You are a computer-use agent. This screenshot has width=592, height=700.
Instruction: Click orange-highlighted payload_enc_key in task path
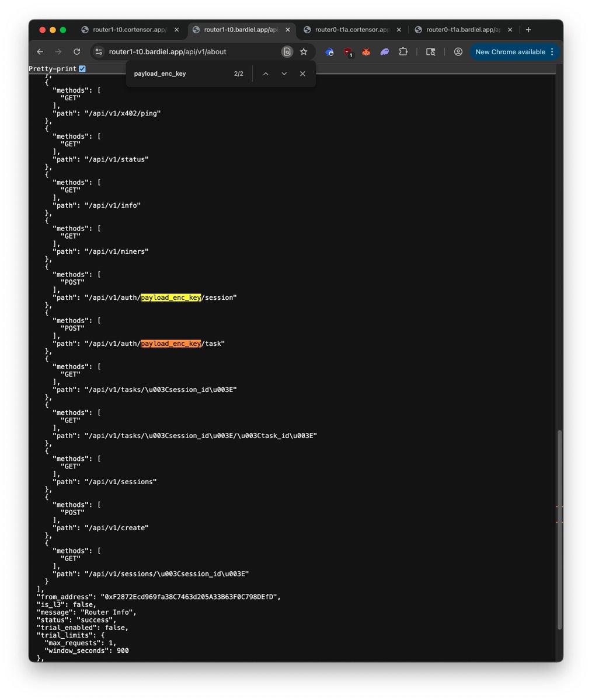point(171,344)
